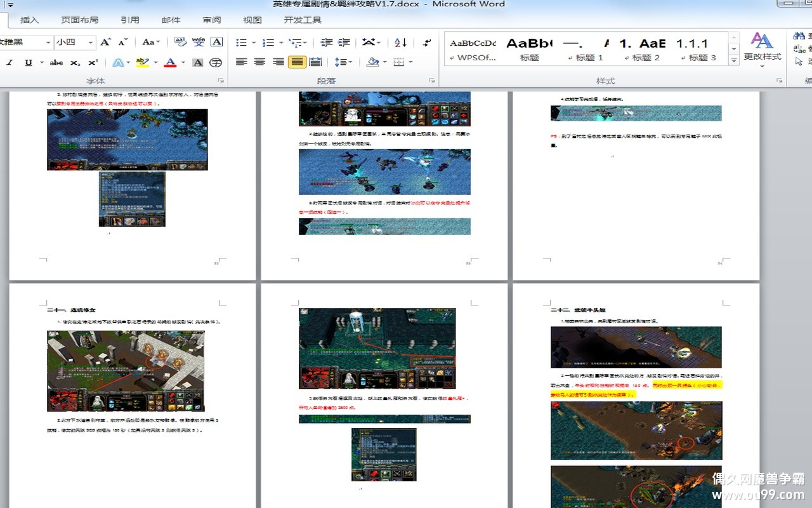
Task: Click the Superscript icon
Action: 93,62
